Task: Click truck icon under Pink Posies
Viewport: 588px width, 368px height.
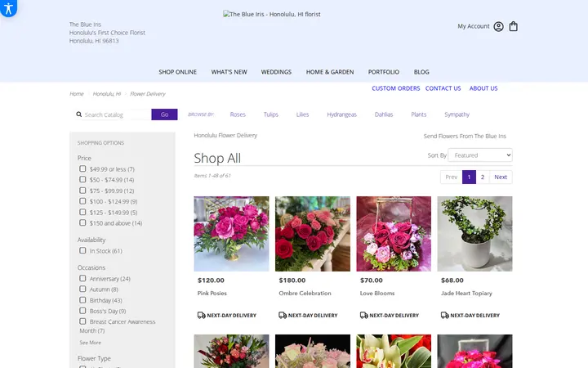Action: 202,315
